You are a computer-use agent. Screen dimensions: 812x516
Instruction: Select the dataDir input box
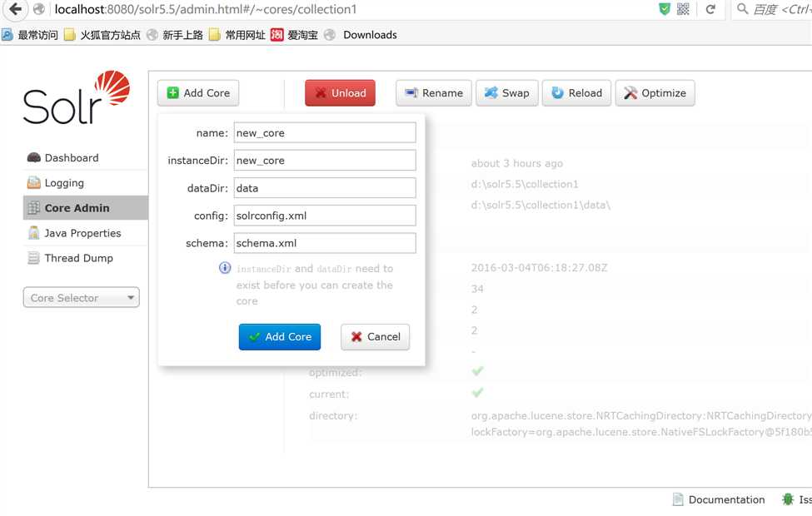[325, 188]
